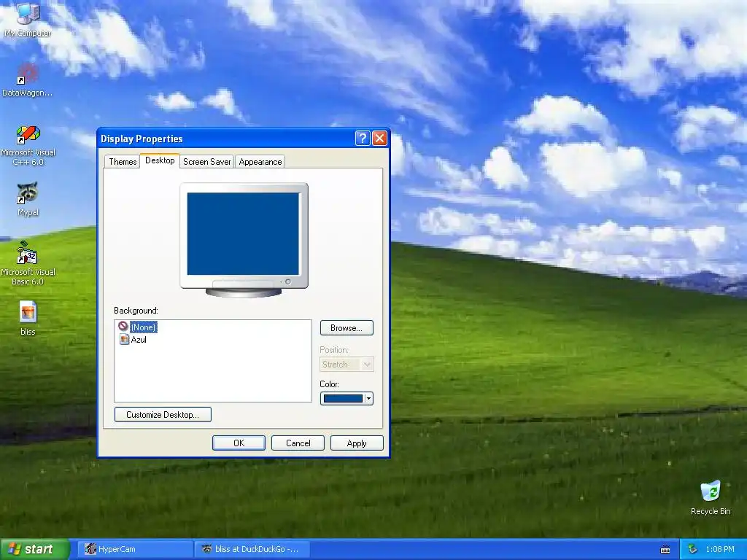Image resolution: width=747 pixels, height=560 pixels.
Task: Click the blue desktop color swatch
Action: 343,399
